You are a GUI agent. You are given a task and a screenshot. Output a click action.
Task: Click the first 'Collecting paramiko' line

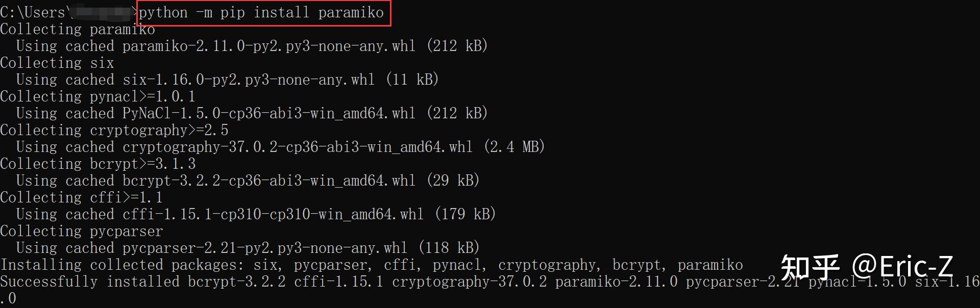(78, 30)
